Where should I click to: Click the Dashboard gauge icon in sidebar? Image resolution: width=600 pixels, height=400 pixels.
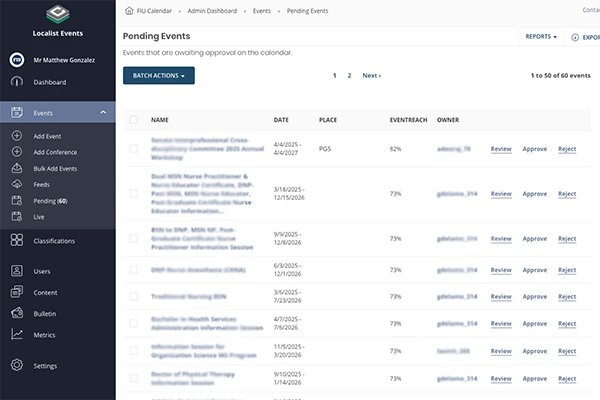click(x=16, y=82)
